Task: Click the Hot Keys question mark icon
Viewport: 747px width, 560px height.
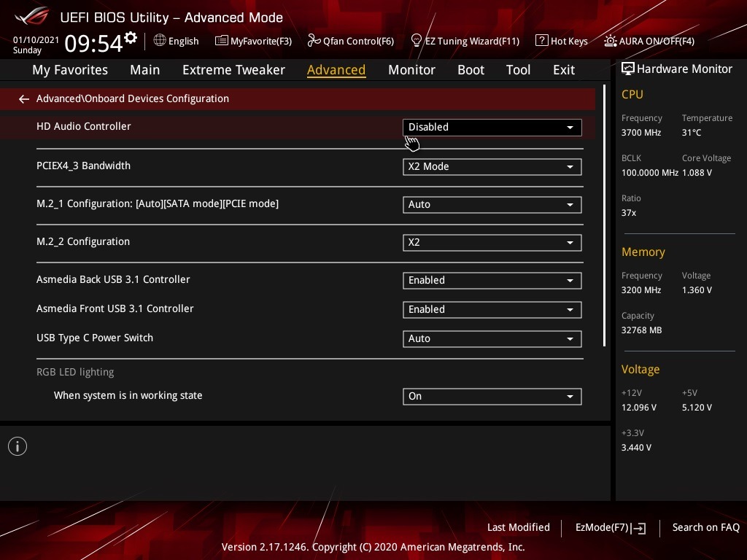Action: tap(542, 41)
